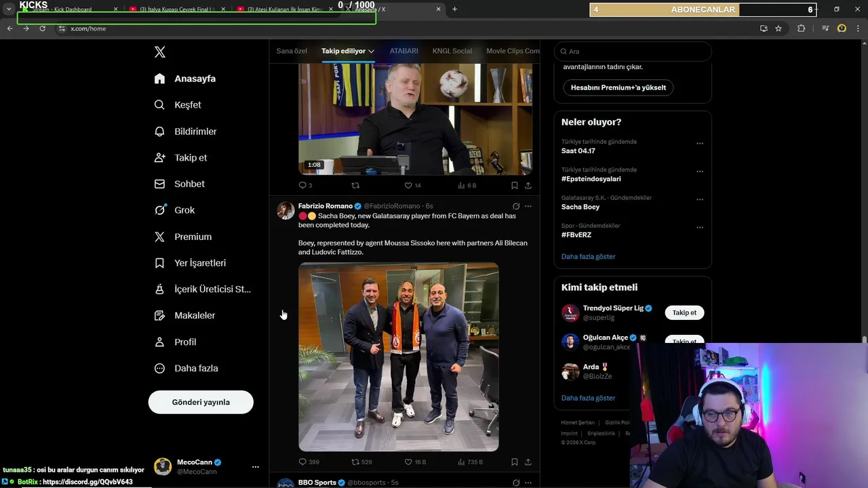Open trend Saat 04.17

[x=578, y=151]
